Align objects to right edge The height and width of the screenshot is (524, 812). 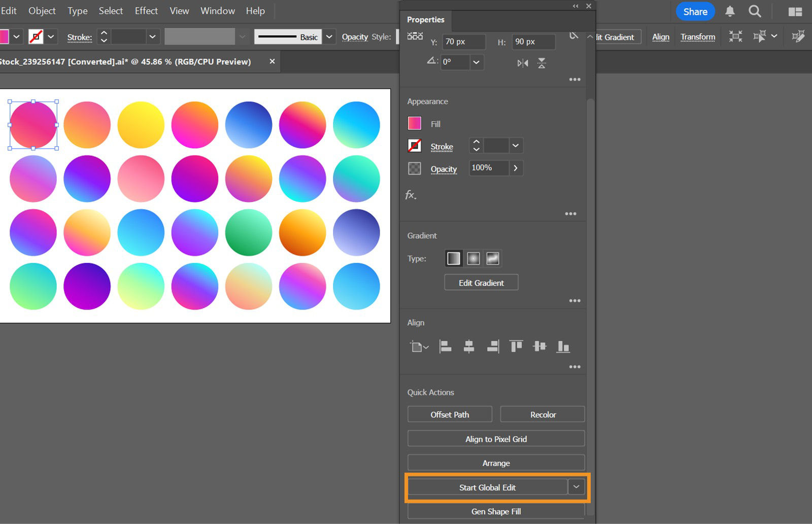pyautogui.click(x=493, y=346)
